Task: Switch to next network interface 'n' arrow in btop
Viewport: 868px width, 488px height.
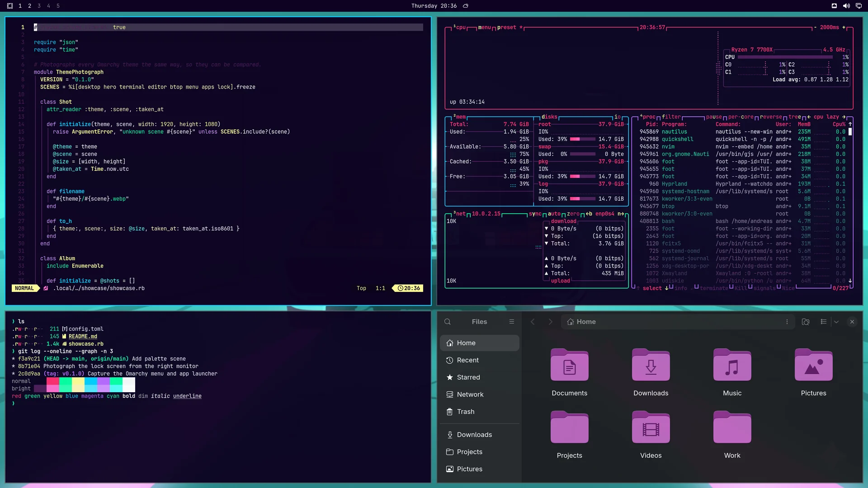Action: pyautogui.click(x=621, y=214)
